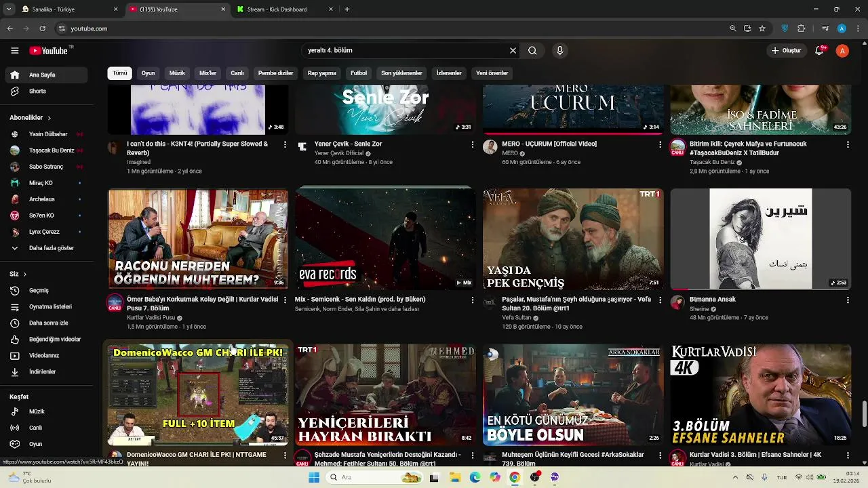Expand the Abonelikler section
The image size is (868, 488).
[x=30, y=117]
